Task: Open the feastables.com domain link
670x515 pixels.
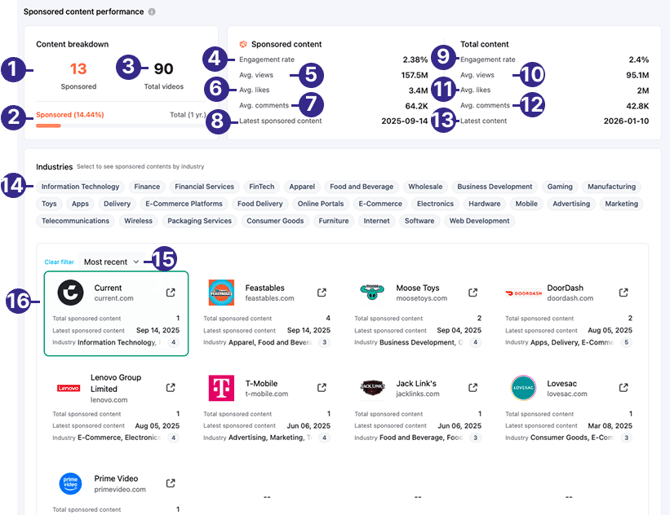Action: [270, 299]
